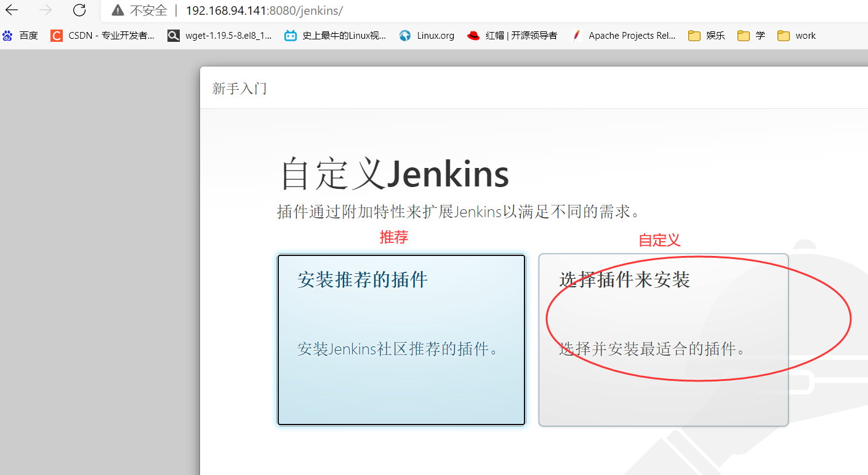The width and height of the screenshot is (868, 475).
Task: Open the 娱乐 bookmark folder
Action: point(707,36)
